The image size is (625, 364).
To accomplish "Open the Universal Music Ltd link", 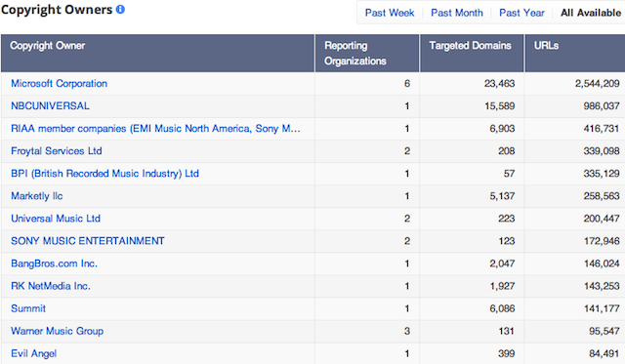I will point(56,219).
